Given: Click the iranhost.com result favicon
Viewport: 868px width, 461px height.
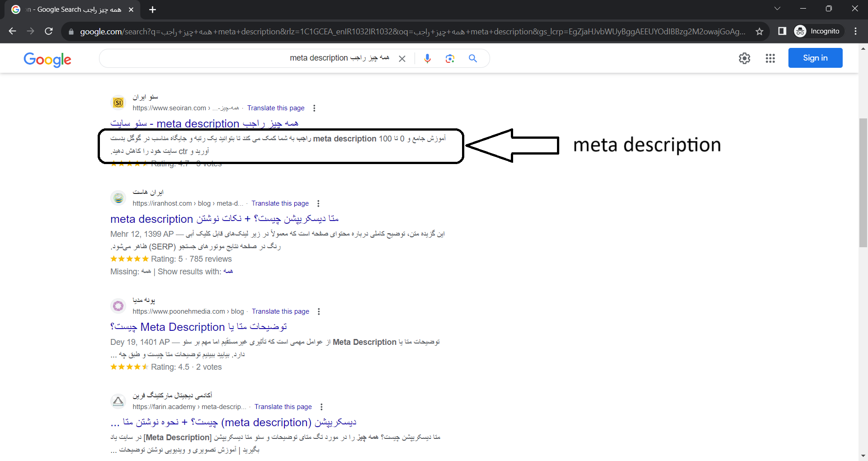Looking at the screenshot, I should 118,198.
